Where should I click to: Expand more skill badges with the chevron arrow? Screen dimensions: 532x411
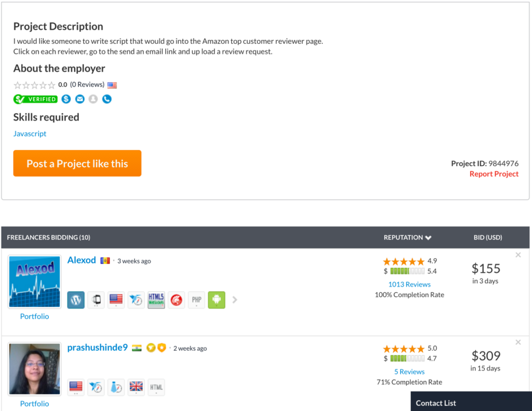(234, 300)
